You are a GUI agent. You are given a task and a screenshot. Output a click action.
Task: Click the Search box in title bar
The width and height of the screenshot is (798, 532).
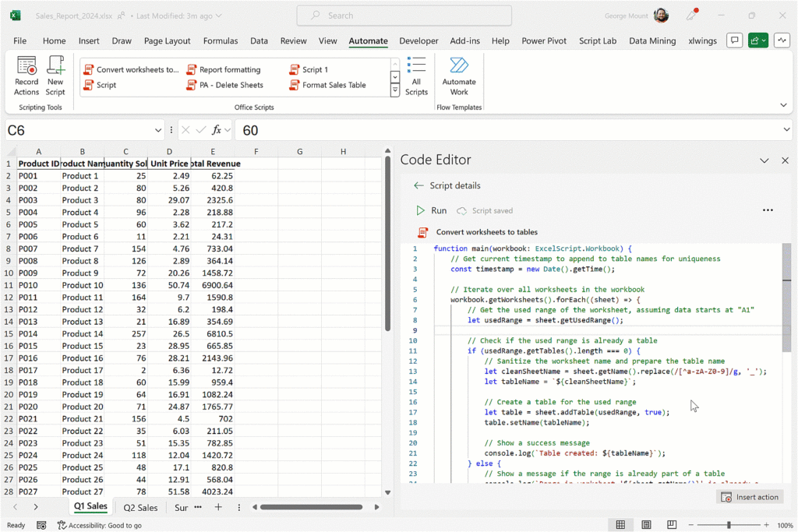[404, 16]
